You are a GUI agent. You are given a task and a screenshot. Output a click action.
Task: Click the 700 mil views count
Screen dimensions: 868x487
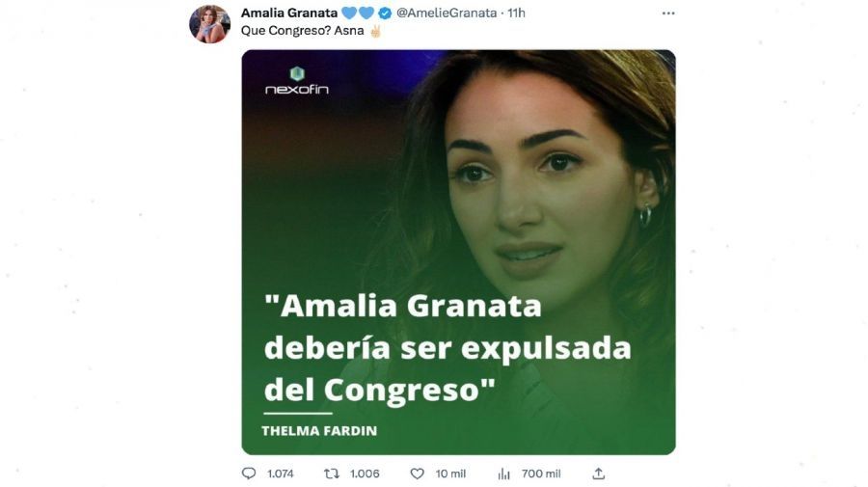541,473
